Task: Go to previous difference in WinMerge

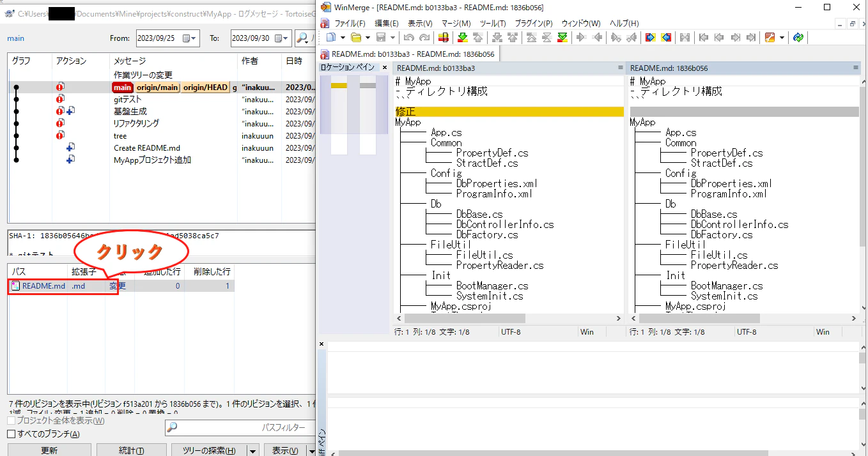Action: point(477,38)
